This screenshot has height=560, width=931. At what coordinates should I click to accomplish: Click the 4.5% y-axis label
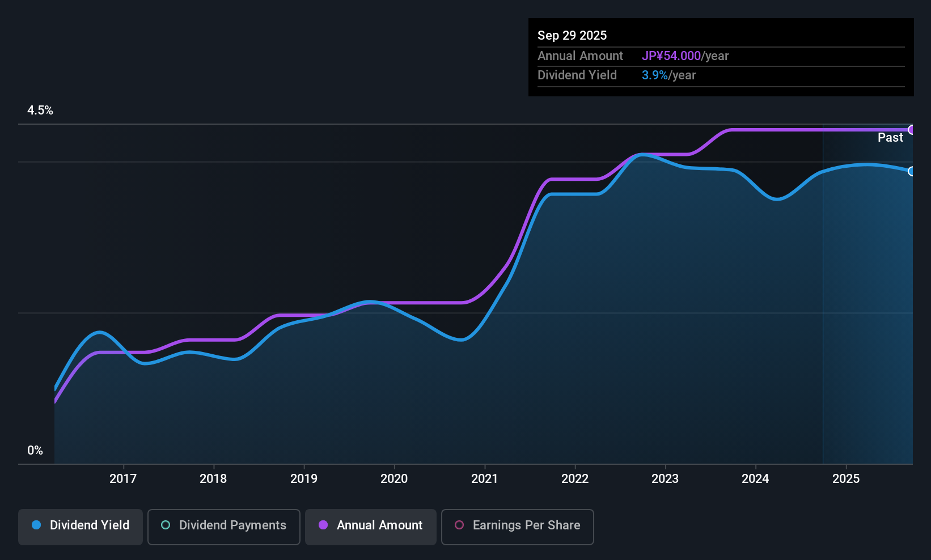(x=40, y=111)
